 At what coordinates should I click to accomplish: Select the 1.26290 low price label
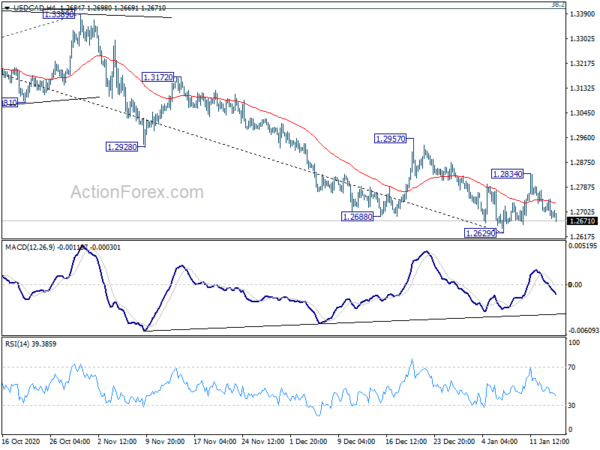coord(480,233)
